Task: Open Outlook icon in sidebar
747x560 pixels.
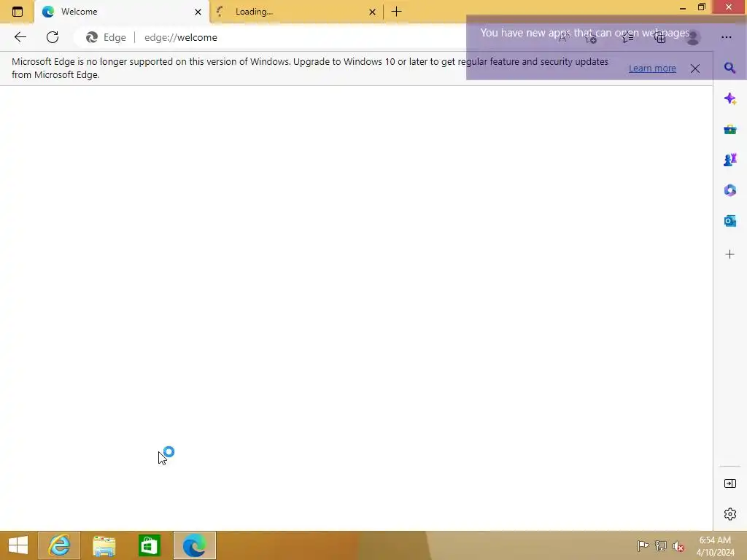Action: (x=729, y=221)
